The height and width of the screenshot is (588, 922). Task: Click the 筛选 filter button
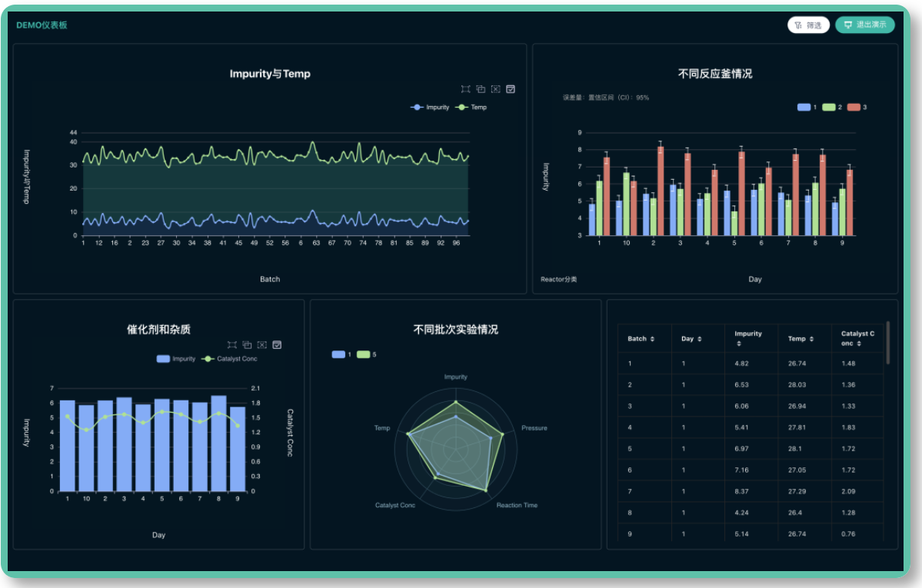tap(808, 25)
